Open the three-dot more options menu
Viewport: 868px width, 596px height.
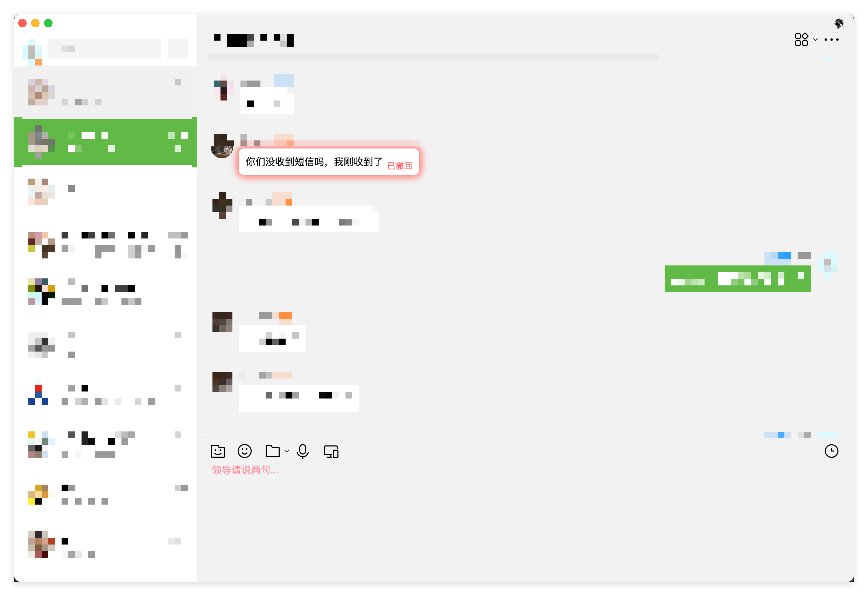[831, 39]
